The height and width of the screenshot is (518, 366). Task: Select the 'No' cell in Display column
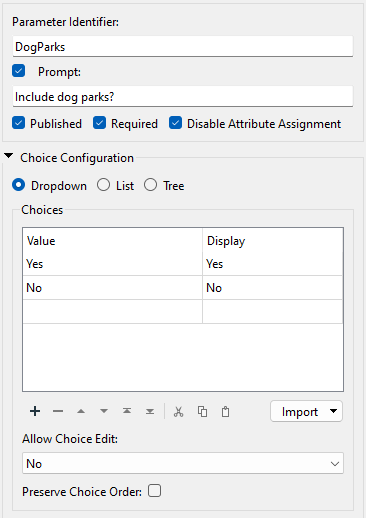[x=273, y=288]
